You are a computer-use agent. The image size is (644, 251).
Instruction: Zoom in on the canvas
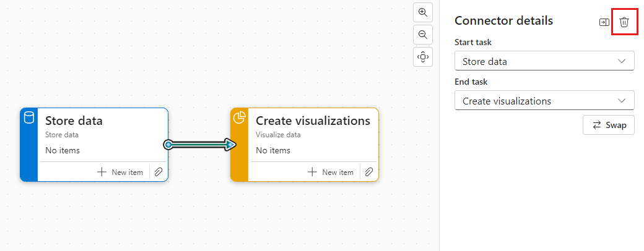[422, 12]
